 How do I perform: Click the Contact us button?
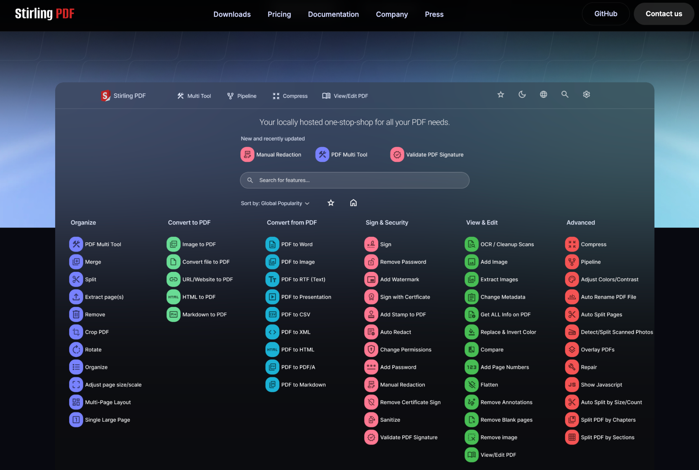tap(664, 14)
